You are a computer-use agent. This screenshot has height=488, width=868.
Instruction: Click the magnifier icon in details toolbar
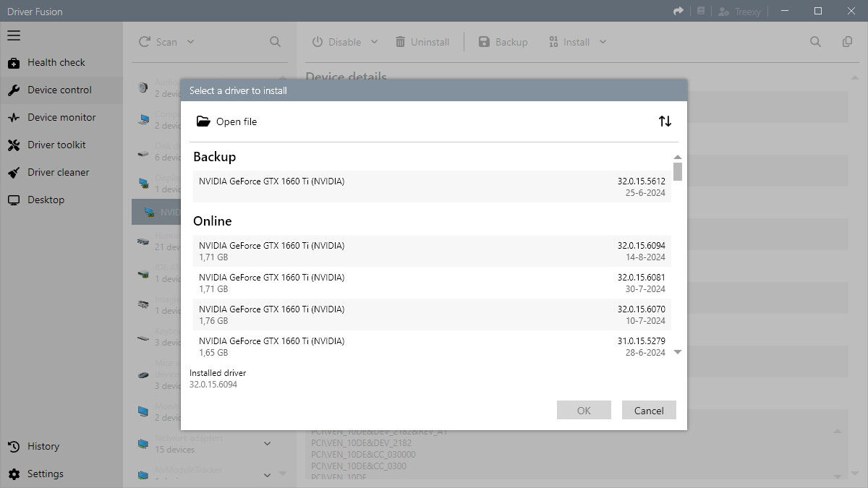[x=815, y=42]
